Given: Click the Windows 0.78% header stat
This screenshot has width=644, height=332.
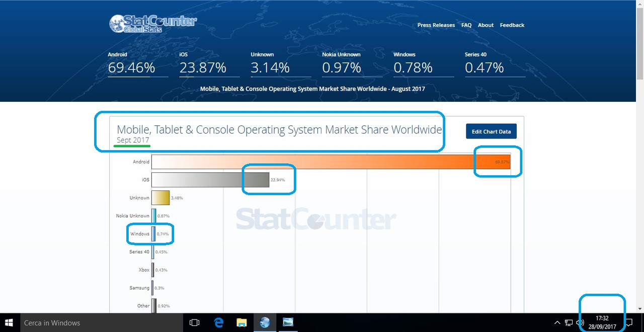Looking at the screenshot, I should [424, 64].
